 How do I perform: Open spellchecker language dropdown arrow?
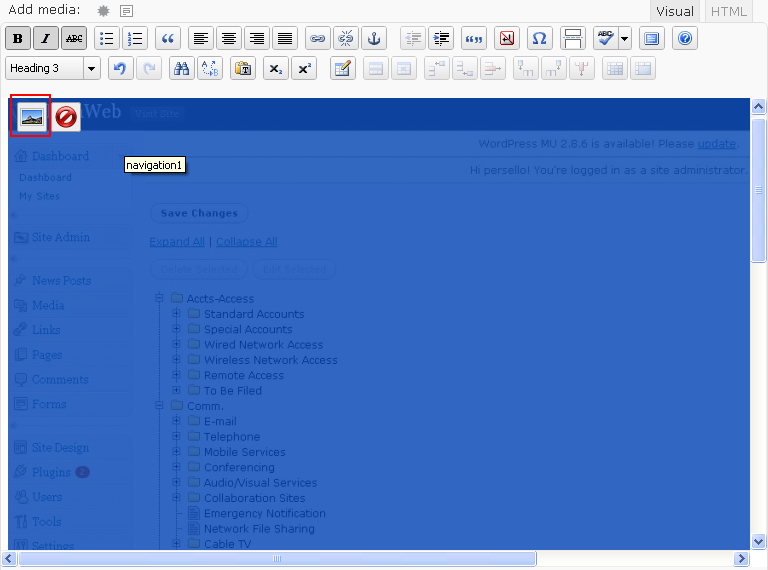pyautogui.click(x=625, y=39)
